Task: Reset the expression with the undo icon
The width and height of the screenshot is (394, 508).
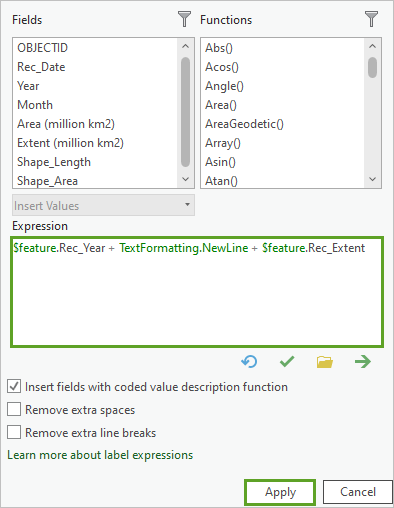Action: click(249, 362)
